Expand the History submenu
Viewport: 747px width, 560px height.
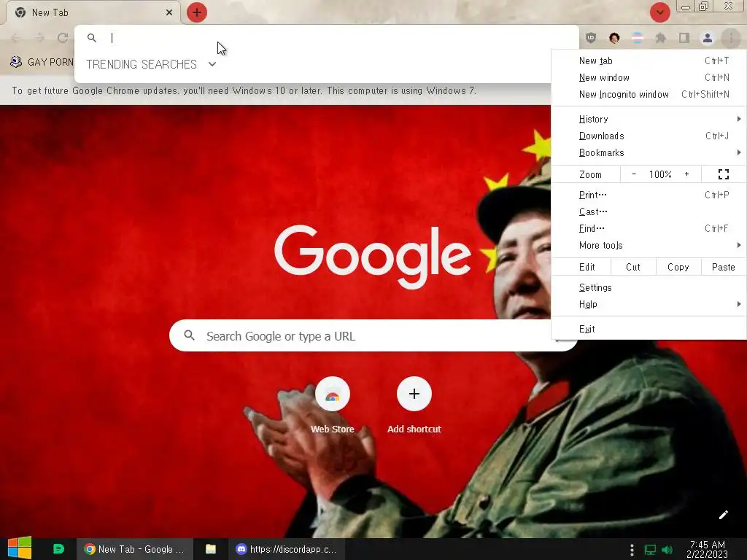pos(649,119)
